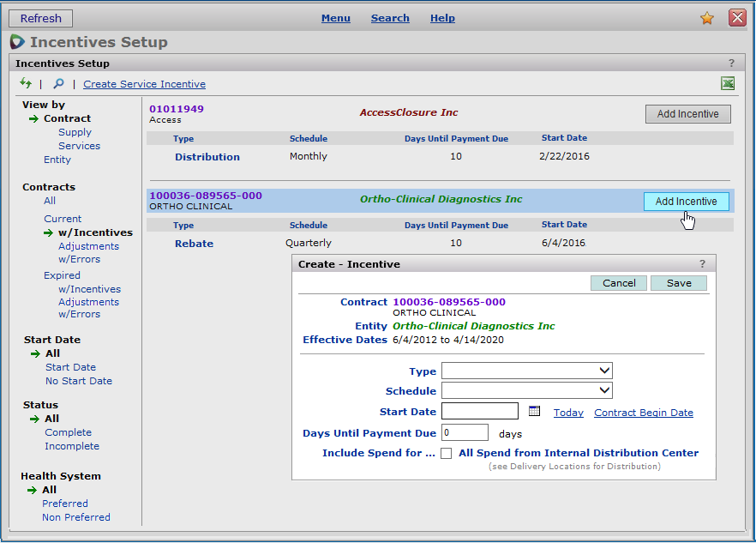Image resolution: width=756 pixels, height=543 pixels.
Task: Click Incentives Setup panel help question mark
Action: coord(731,63)
